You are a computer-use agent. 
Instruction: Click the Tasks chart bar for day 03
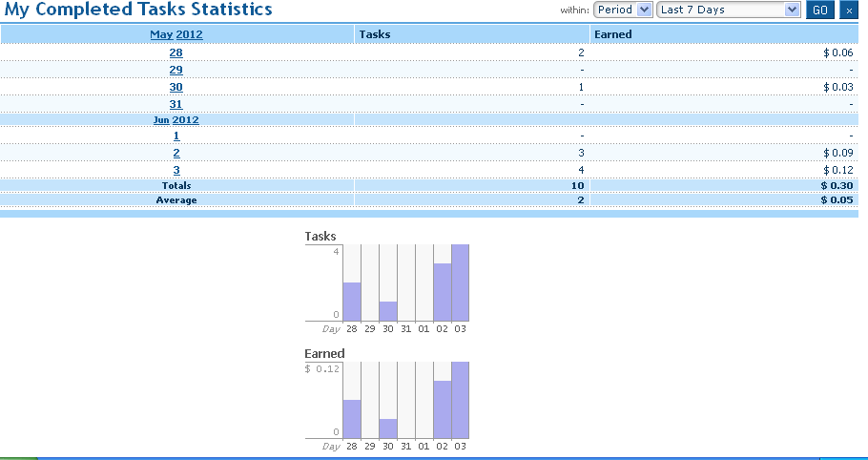[x=461, y=282]
